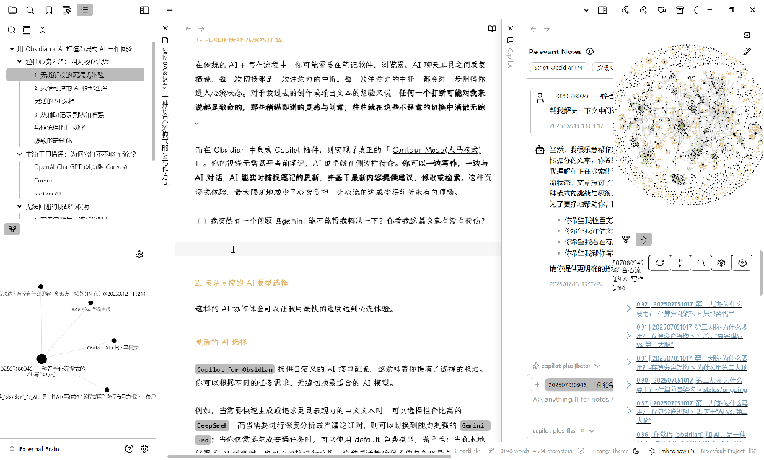Navigate forward in the editor pane
This screenshot has height=460, width=764.
click(x=201, y=29)
